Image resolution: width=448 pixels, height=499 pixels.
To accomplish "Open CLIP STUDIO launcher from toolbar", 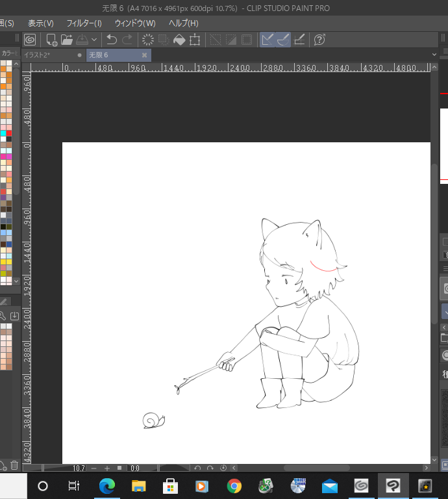I will [x=30, y=40].
